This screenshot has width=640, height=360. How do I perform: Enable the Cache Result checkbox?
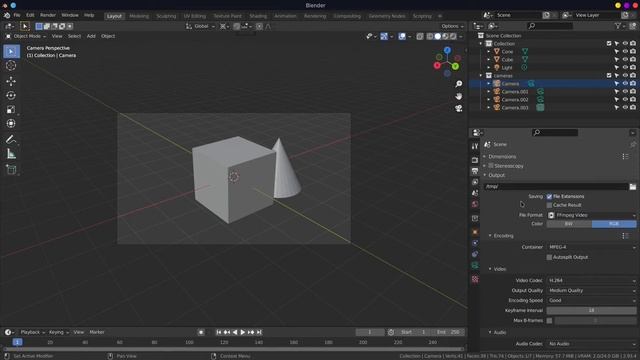549,205
